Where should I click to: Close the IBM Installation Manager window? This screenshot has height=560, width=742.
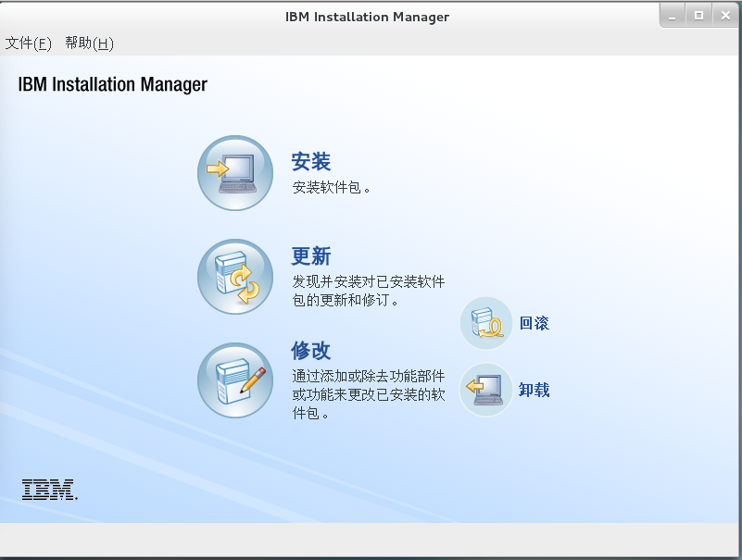(725, 16)
